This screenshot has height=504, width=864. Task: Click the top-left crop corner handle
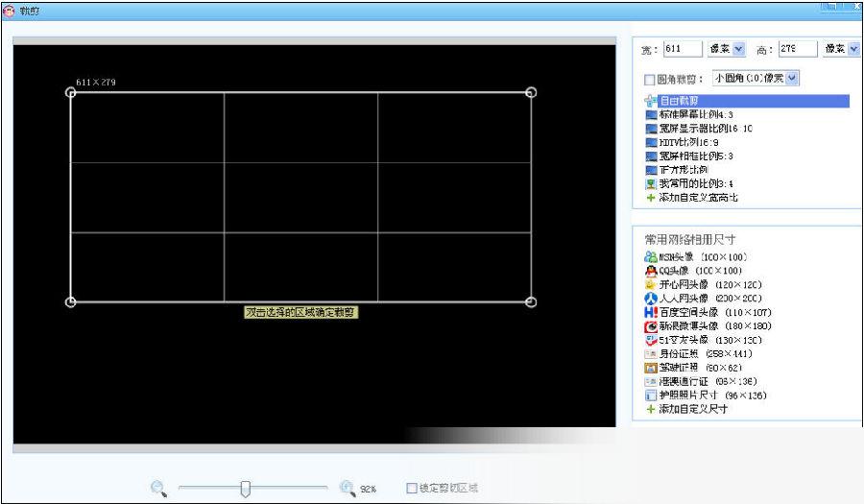click(x=70, y=92)
